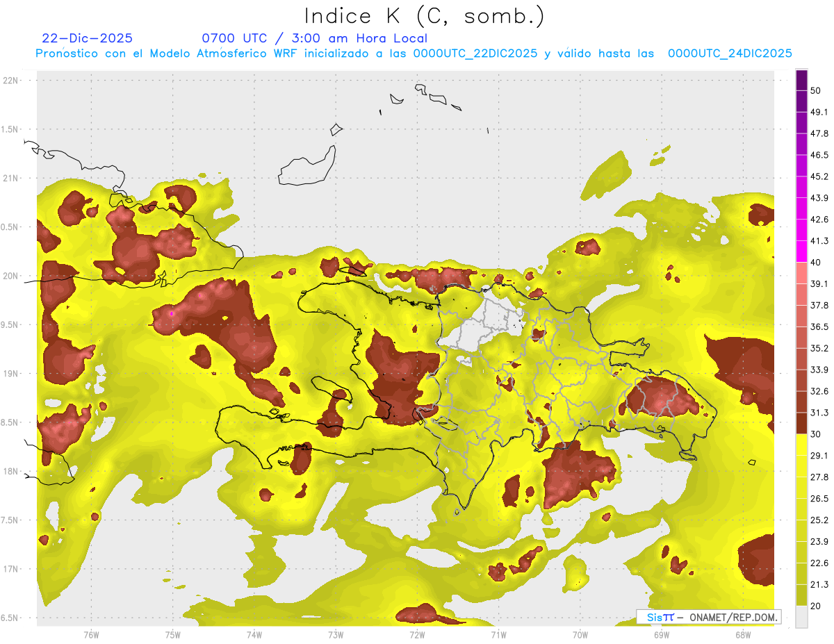Click the "27.8" color scale value
This screenshot has width=834, height=644.
(x=819, y=477)
